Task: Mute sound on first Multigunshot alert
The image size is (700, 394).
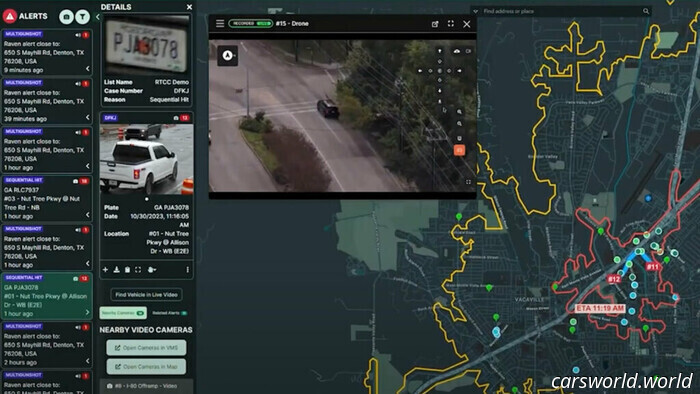Action: (78, 34)
